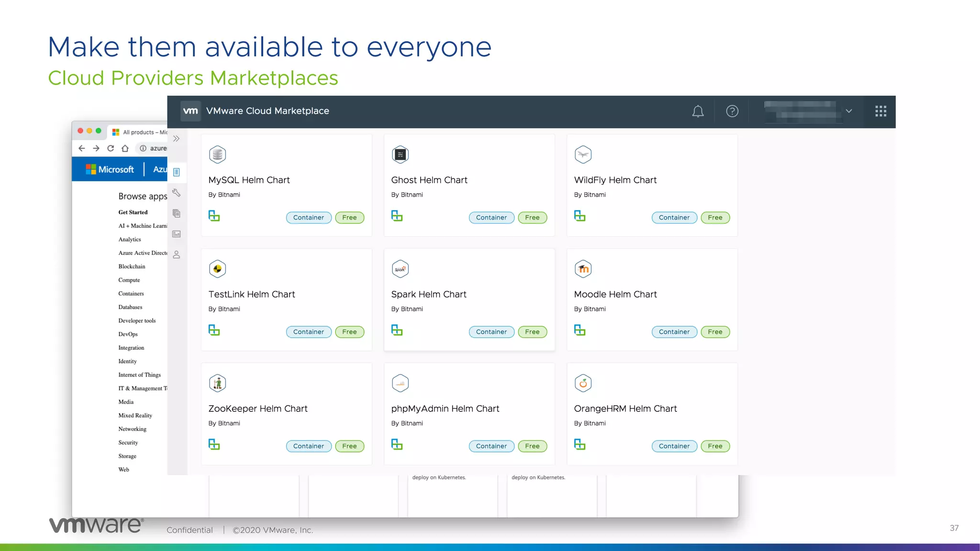Open the notifications bell
The width and height of the screenshot is (980, 551).
click(698, 111)
